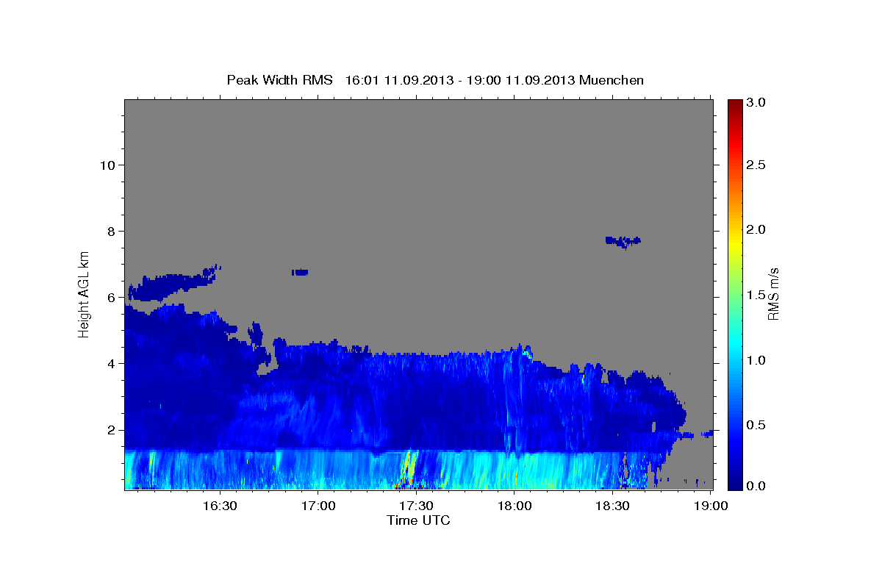Click the 'Muenchen' location in title
Image resolution: width=882 pixels, height=588 pixels.
point(612,79)
